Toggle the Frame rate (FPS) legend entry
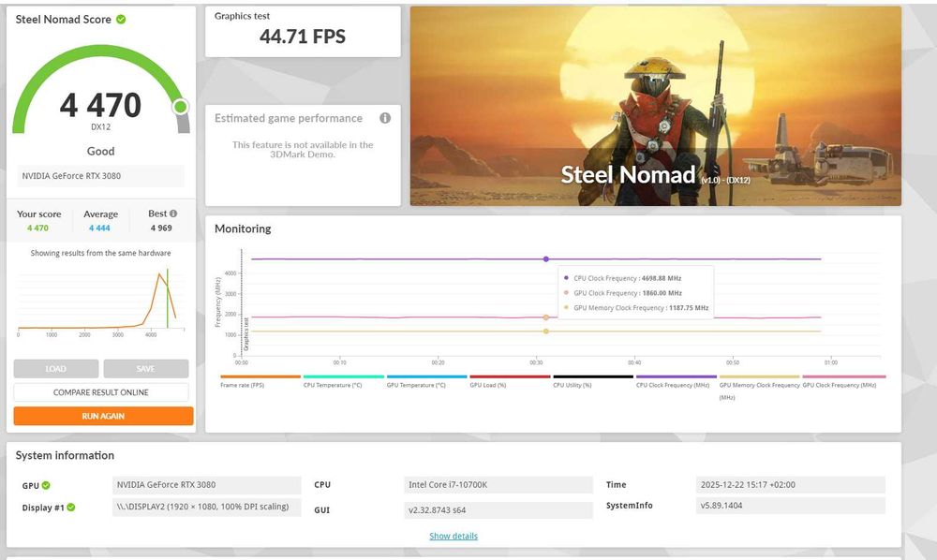The image size is (937, 560). click(260, 381)
